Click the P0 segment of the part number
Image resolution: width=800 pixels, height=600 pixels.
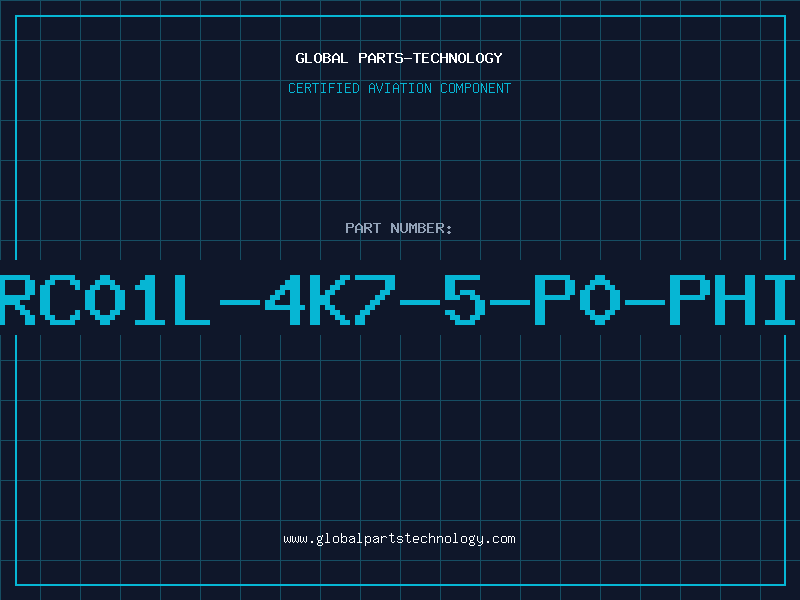click(577, 299)
